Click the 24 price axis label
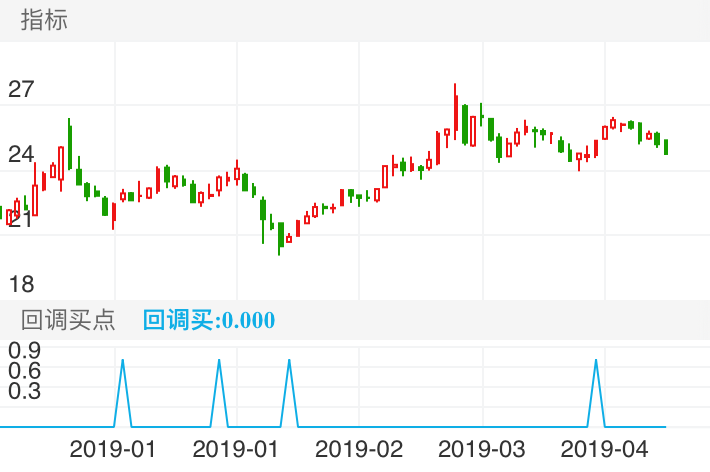The height and width of the screenshot is (472, 710). pos(21,154)
